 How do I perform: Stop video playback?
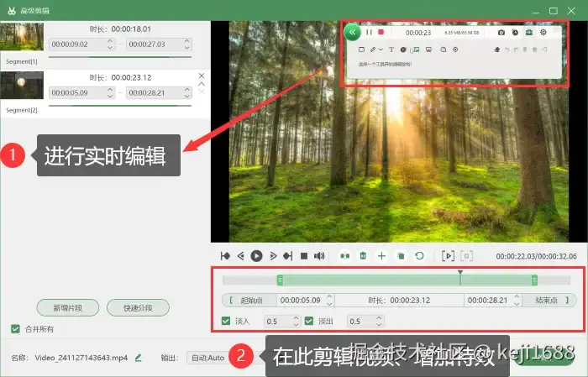pos(304,256)
